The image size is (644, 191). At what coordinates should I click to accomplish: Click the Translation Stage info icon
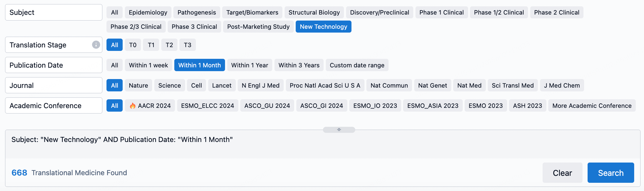click(x=96, y=45)
